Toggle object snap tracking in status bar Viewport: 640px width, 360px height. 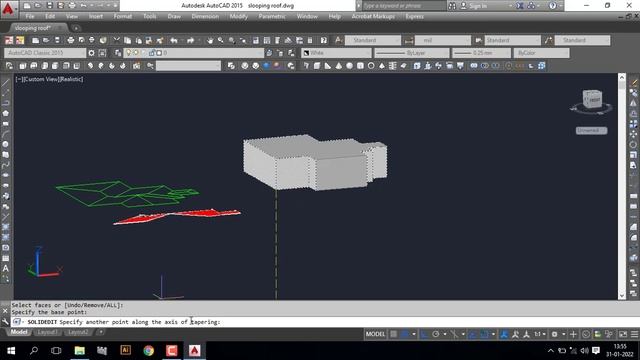point(473,334)
